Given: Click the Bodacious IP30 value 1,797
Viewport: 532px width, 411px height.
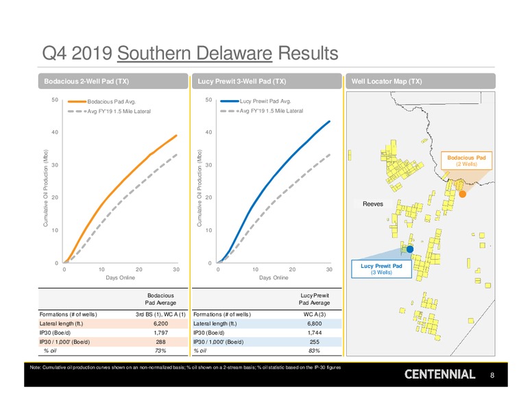Looking at the screenshot, I should (160, 333).
